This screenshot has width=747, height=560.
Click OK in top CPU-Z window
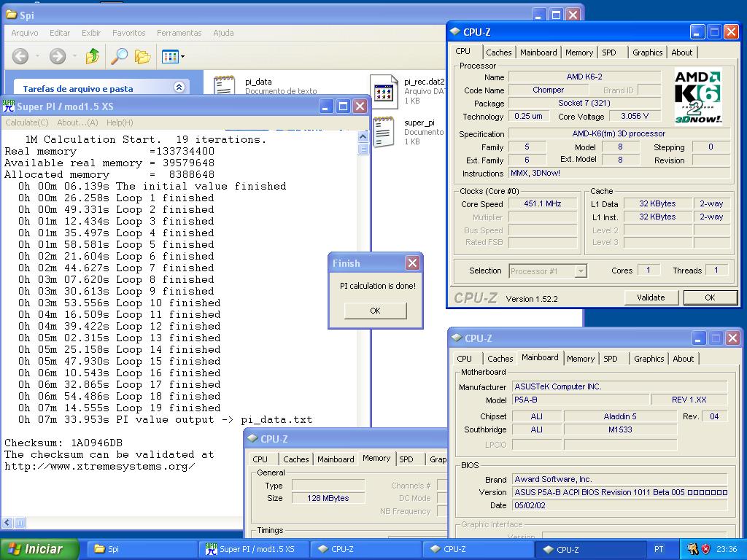point(710,297)
